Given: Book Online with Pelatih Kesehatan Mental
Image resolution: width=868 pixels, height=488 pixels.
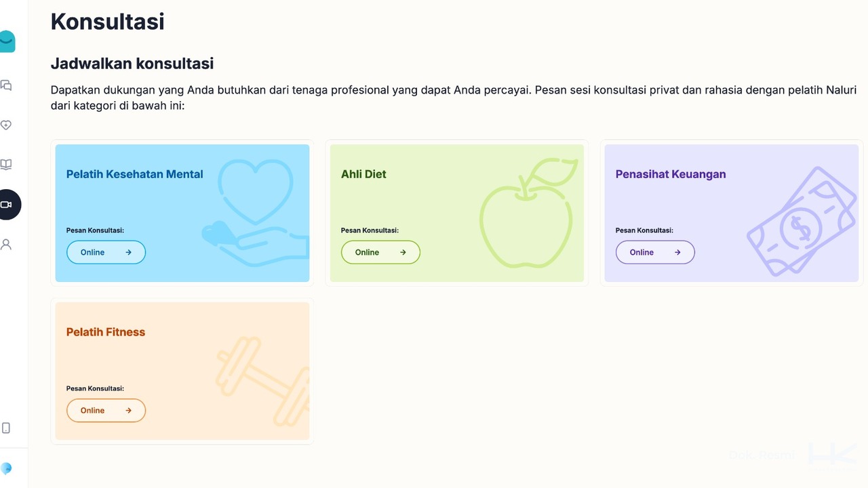Looking at the screenshot, I should [106, 252].
